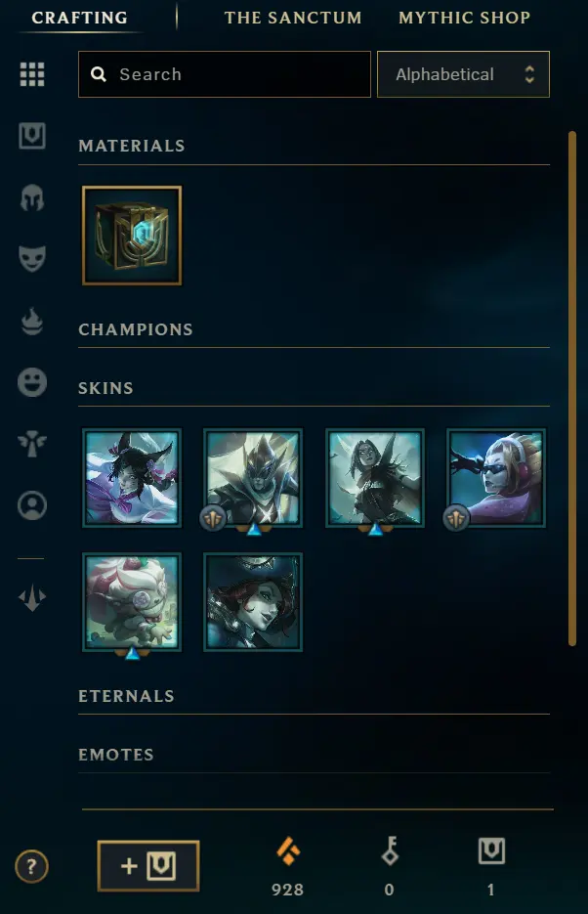The height and width of the screenshot is (914, 588).
Task: Filter loot by emotes smiley icon
Action: coord(32,382)
